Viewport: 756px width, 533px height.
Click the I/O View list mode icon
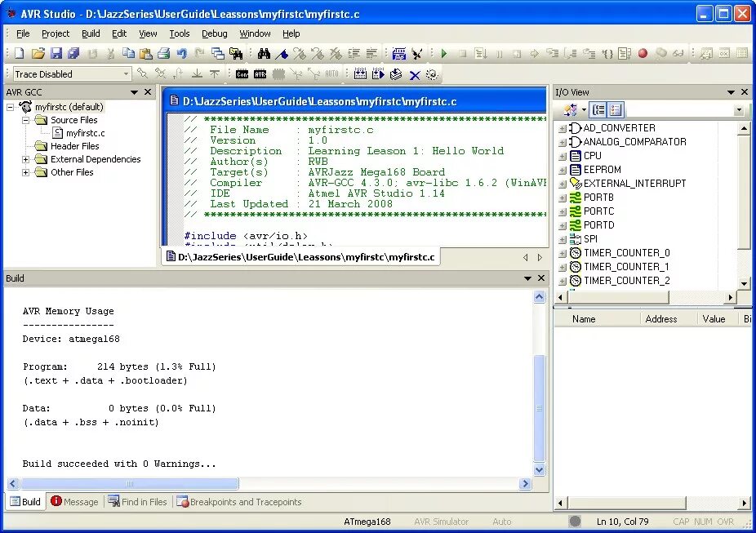(616, 110)
